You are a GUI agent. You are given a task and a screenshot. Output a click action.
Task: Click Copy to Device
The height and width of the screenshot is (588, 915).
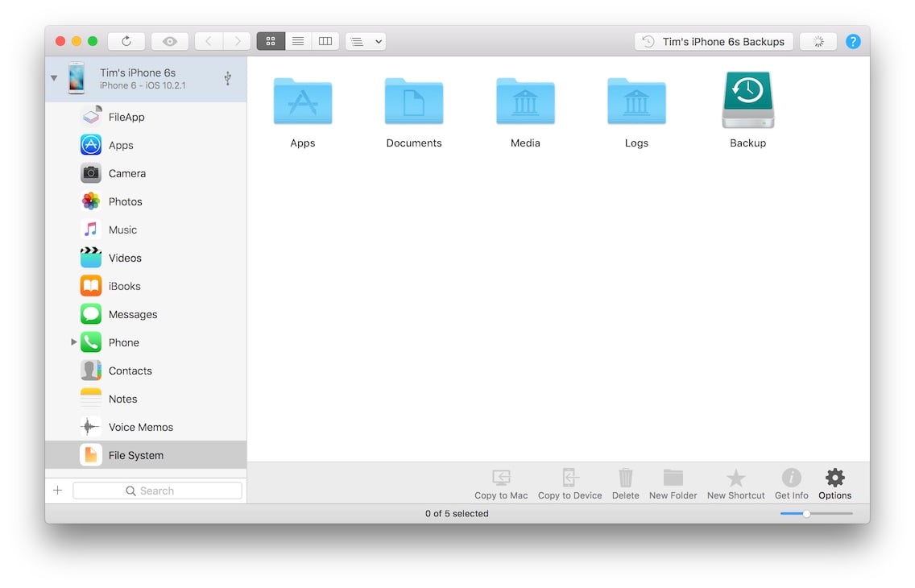click(569, 484)
